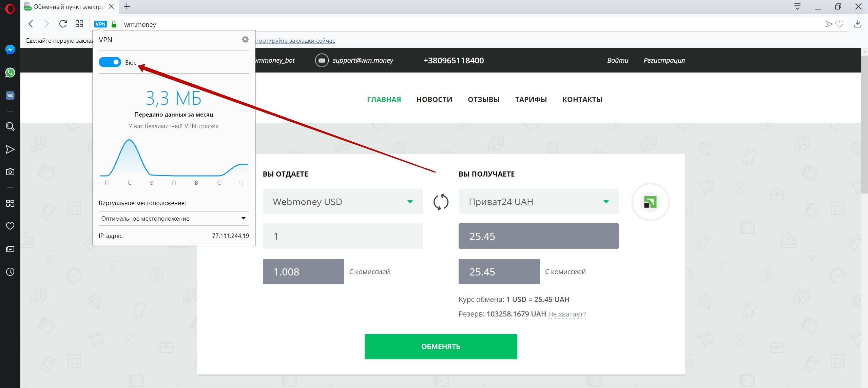Open personal news sidebar icon
The height and width of the screenshot is (388, 868).
(10, 249)
